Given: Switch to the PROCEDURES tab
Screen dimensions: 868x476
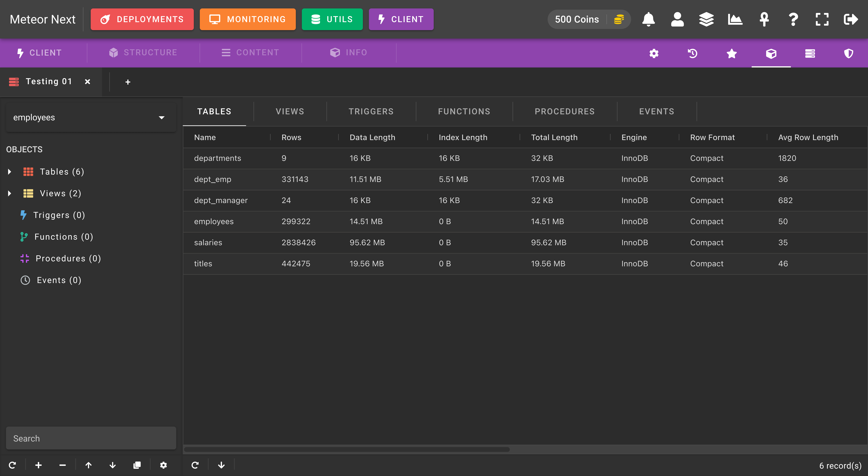Looking at the screenshot, I should (565, 111).
